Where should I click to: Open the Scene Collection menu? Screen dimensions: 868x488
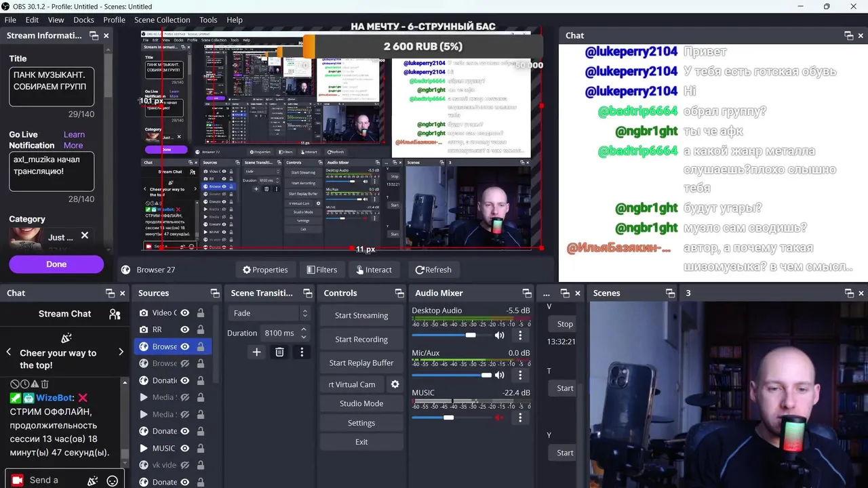click(162, 20)
